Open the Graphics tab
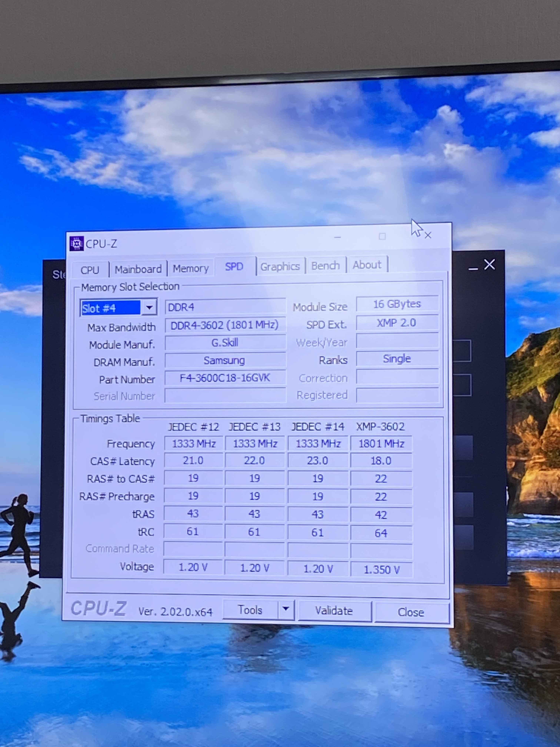The image size is (560, 747). tap(280, 266)
